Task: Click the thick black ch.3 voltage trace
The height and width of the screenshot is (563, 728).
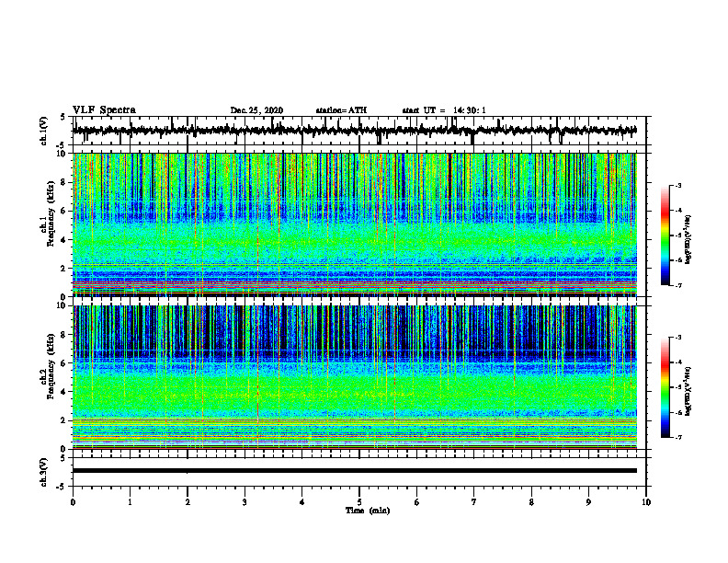Action: coord(355,471)
